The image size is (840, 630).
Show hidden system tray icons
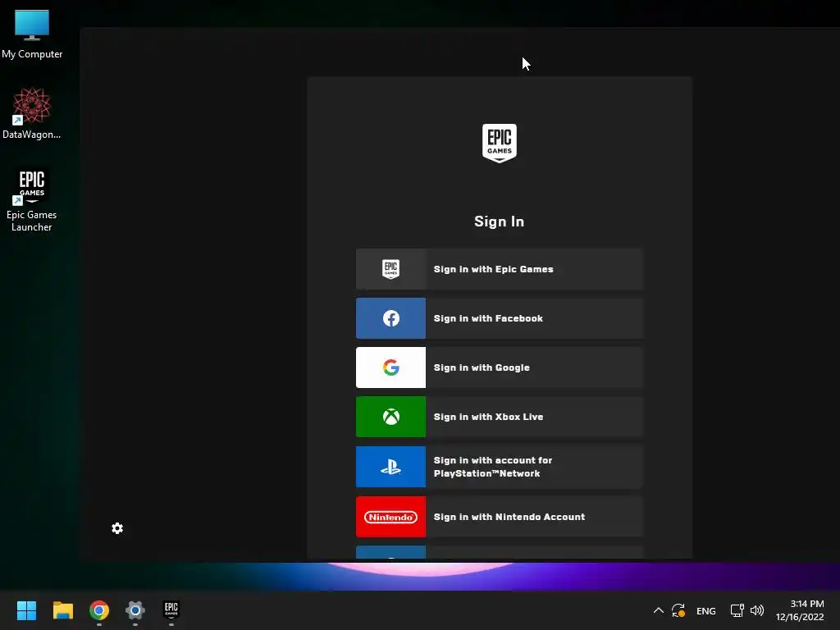click(659, 610)
